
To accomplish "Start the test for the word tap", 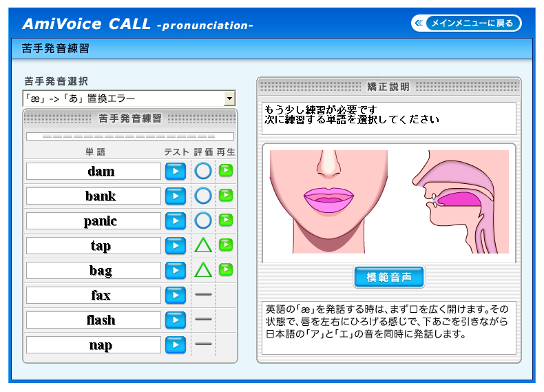I will tap(176, 245).
